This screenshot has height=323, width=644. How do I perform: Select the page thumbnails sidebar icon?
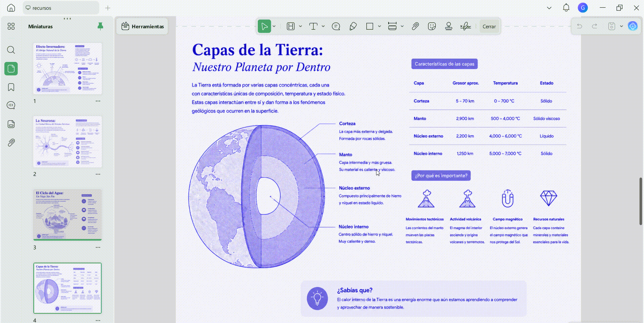[11, 69]
